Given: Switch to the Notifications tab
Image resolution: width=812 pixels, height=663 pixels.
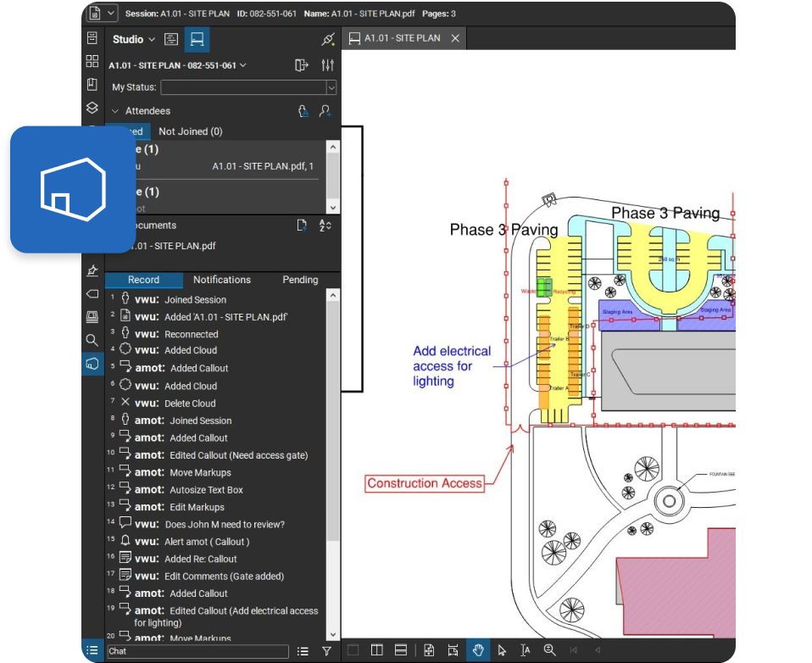Looking at the screenshot, I should click(222, 280).
